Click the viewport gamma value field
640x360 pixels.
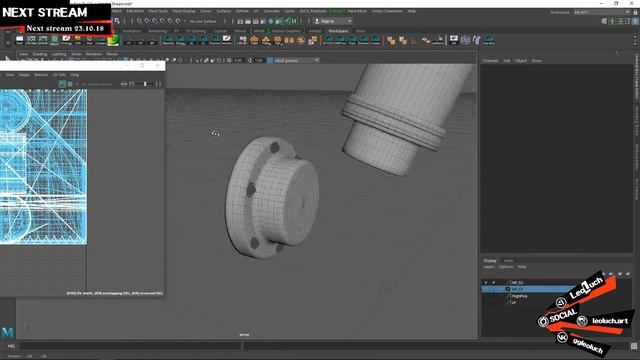(x=260, y=60)
